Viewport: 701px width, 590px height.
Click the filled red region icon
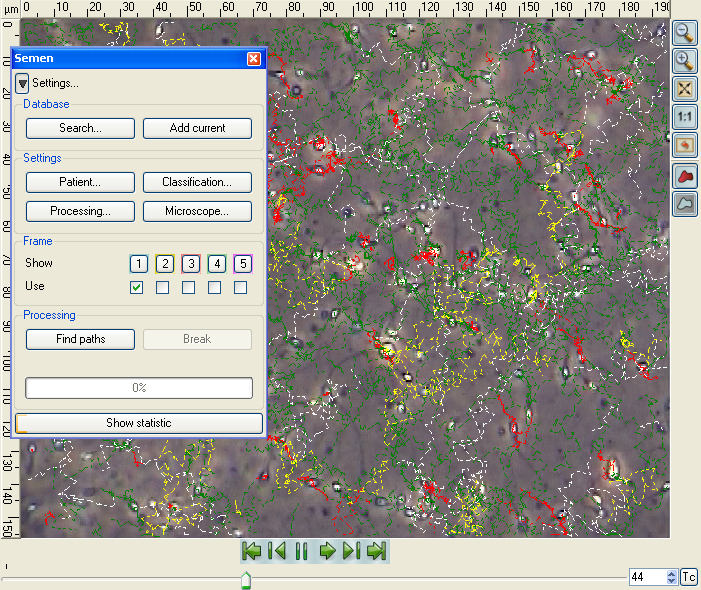click(685, 177)
